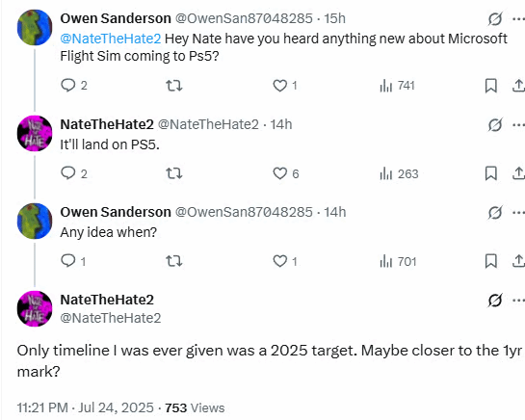Bookmark the "It'll land on PS5." tweet
Image resolution: width=525 pixels, height=420 pixels.
click(491, 173)
